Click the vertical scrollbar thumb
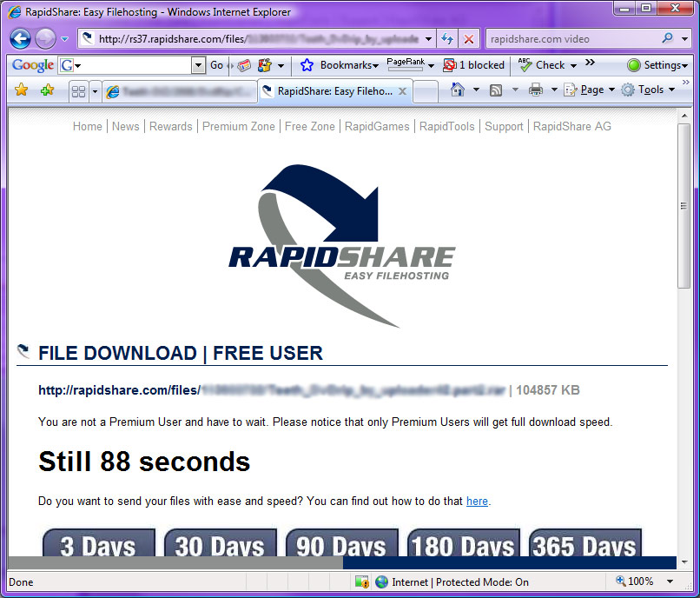The height and width of the screenshot is (598, 700). (x=683, y=206)
